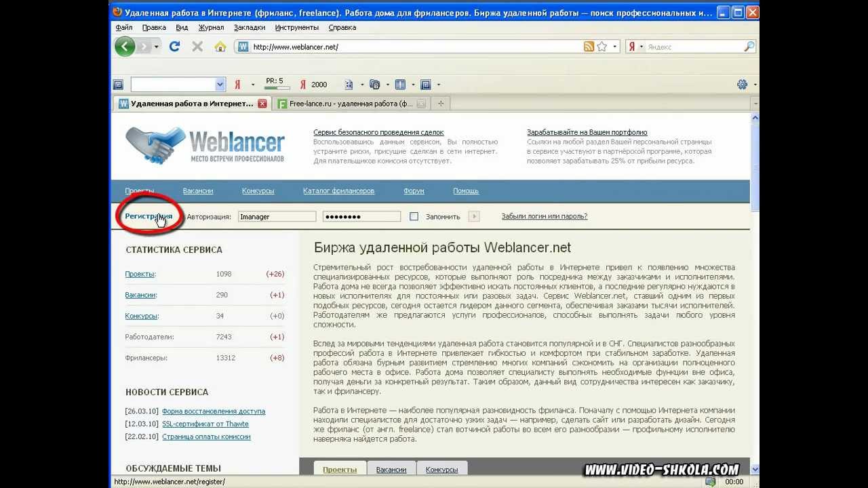The height and width of the screenshot is (488, 868).
Task: Open dropdown after the copy pages icon
Action: pos(388,85)
